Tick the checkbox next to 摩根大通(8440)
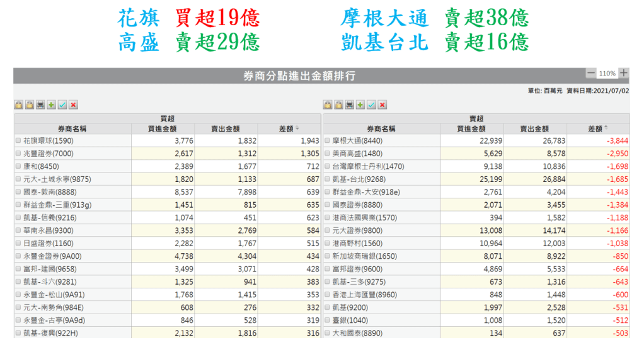Image resolution: width=644 pixels, height=352 pixels. [327, 141]
